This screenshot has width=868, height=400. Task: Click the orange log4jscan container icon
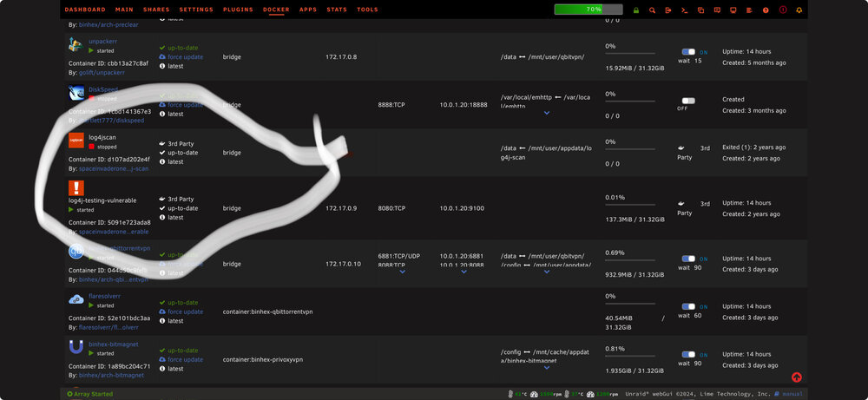click(x=76, y=141)
